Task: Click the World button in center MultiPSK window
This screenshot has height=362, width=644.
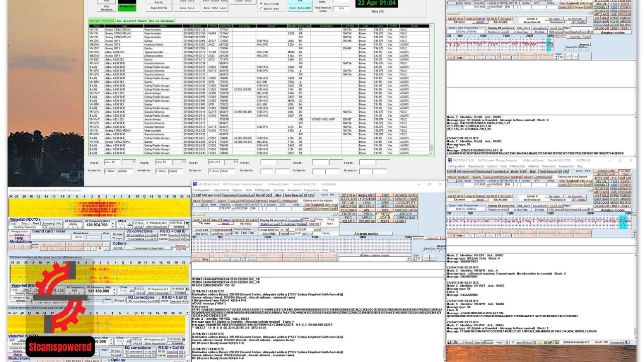Action: [260, 195]
